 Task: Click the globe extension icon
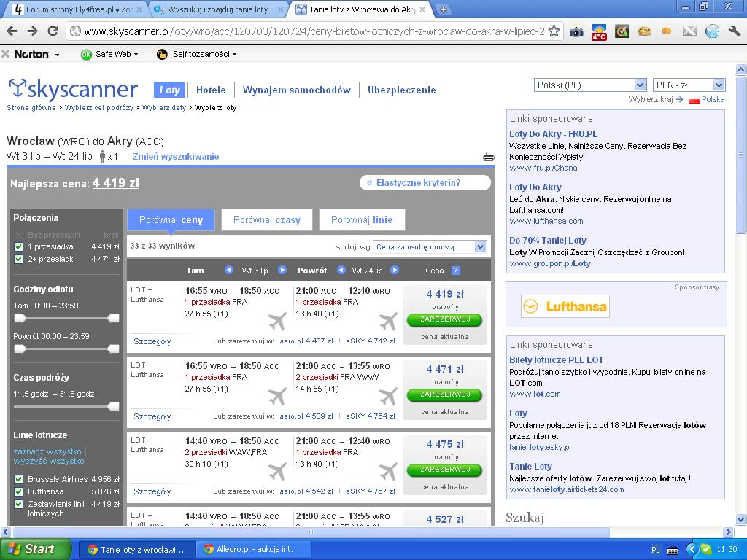(x=712, y=31)
